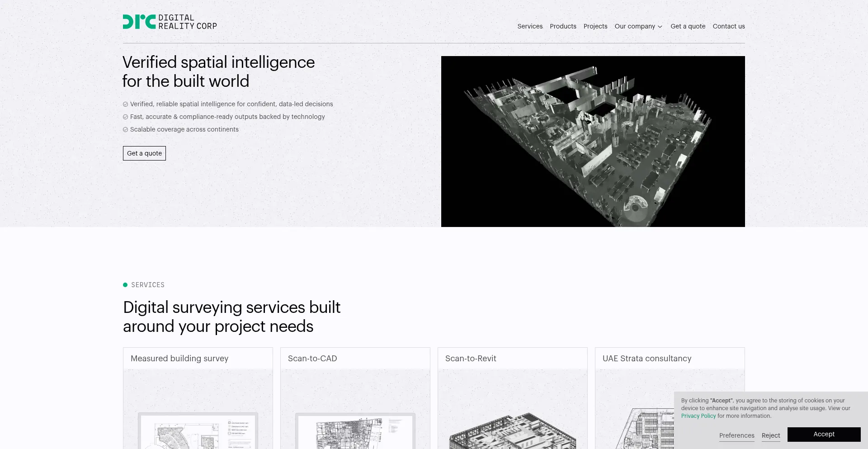Open cookie Preferences
Screen dimensions: 868x449
[x=736, y=435]
